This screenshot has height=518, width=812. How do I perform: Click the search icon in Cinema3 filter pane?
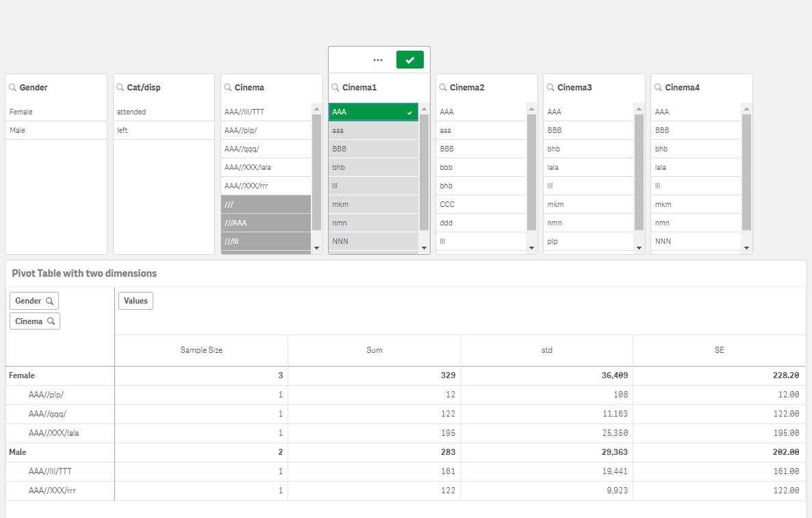coord(551,88)
